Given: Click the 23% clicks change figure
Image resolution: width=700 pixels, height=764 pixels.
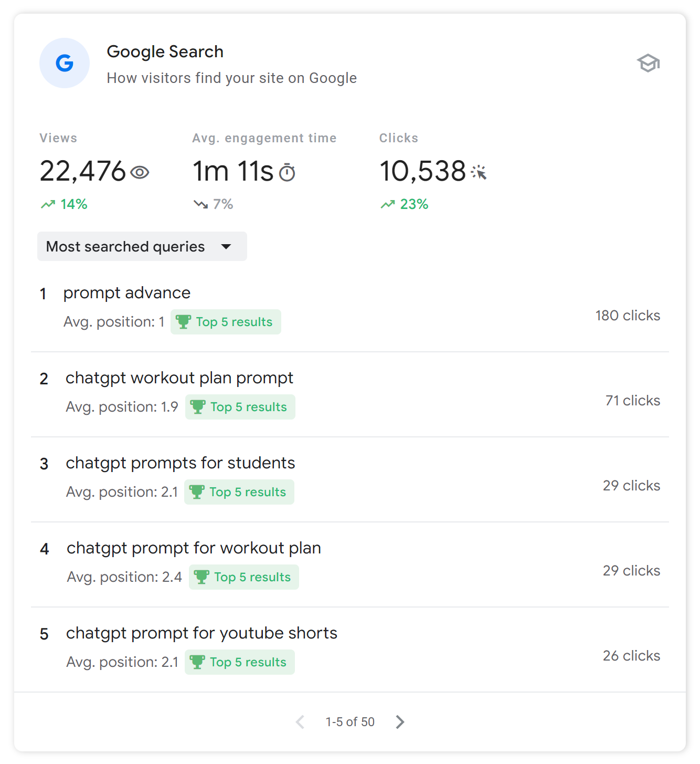Looking at the screenshot, I should 415,204.
